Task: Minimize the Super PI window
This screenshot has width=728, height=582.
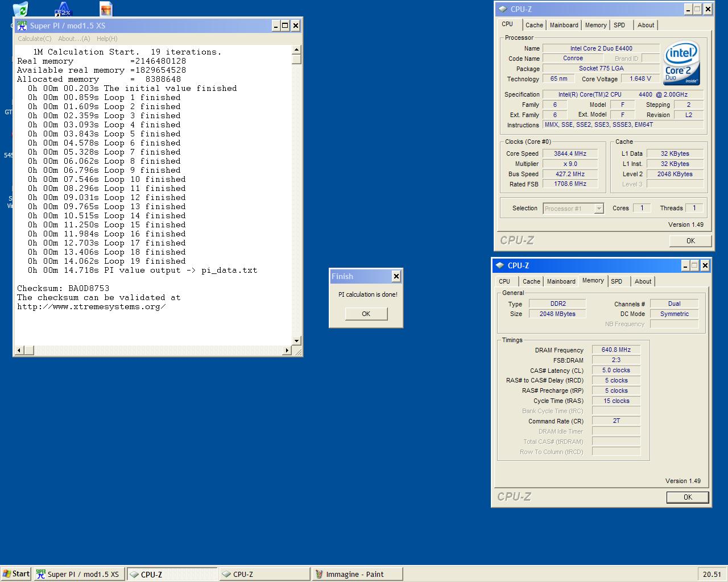Action: [x=276, y=26]
